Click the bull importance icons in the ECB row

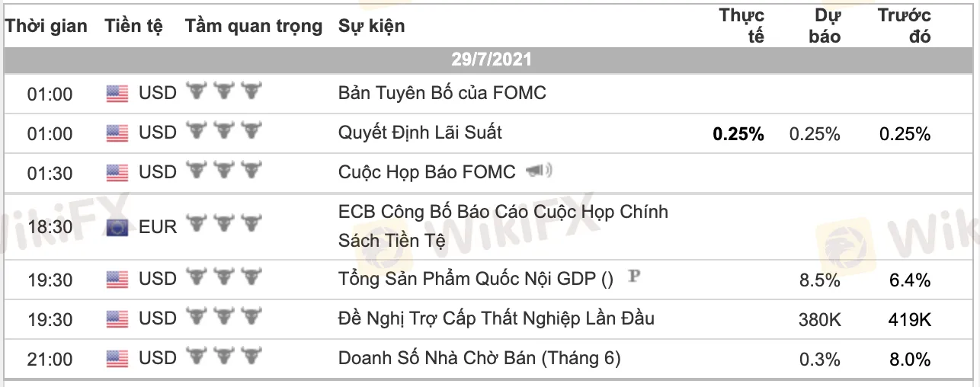(223, 225)
